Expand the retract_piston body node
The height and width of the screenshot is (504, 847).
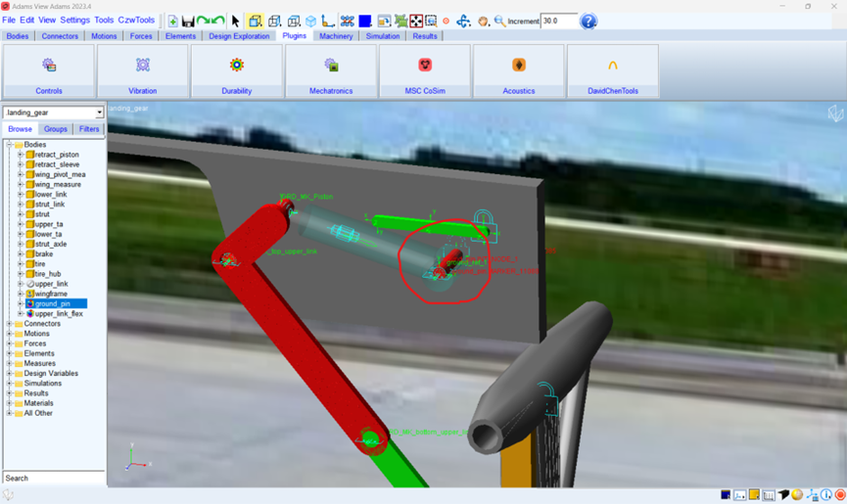20,155
